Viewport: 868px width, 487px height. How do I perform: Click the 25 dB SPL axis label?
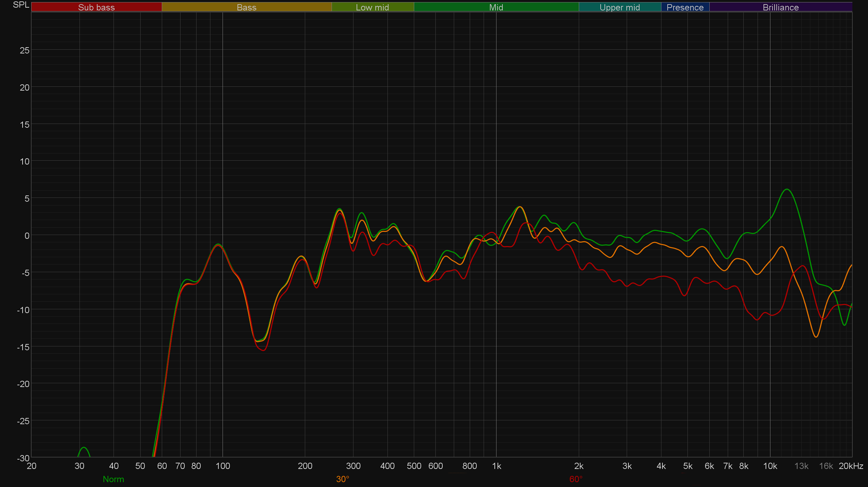point(24,50)
